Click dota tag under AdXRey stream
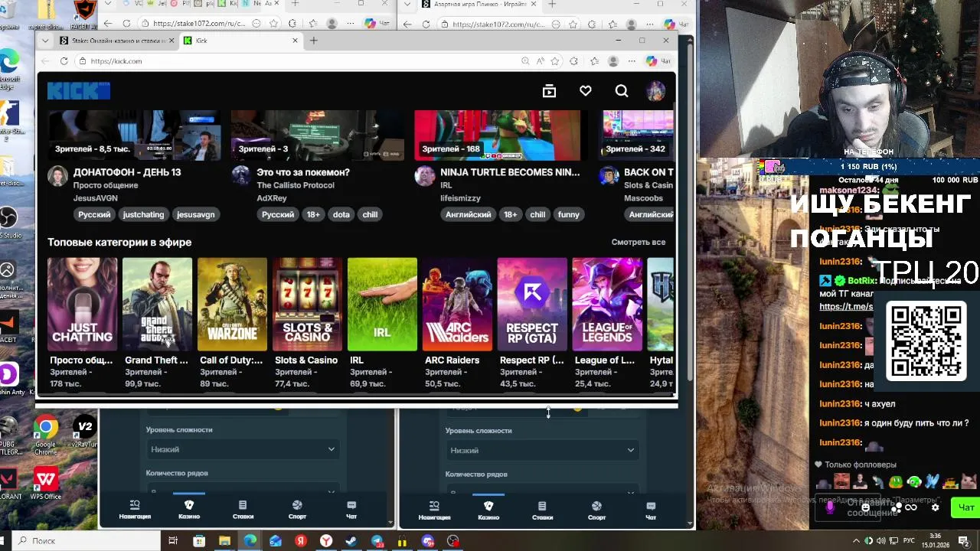The width and height of the screenshot is (980, 551). [x=341, y=214]
